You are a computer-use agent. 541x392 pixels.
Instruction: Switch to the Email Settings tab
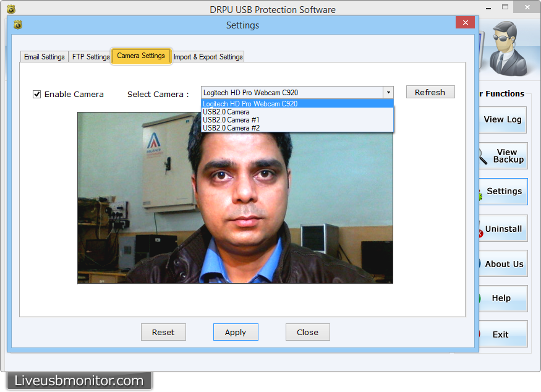44,57
